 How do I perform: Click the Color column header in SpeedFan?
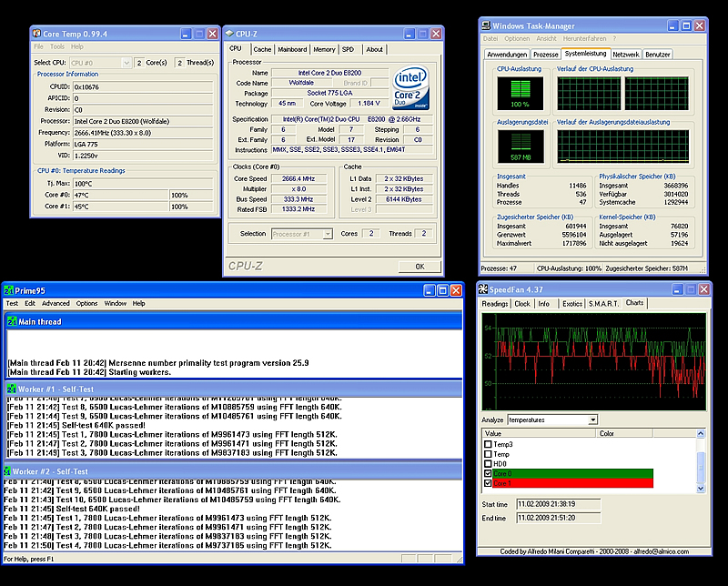point(624,433)
